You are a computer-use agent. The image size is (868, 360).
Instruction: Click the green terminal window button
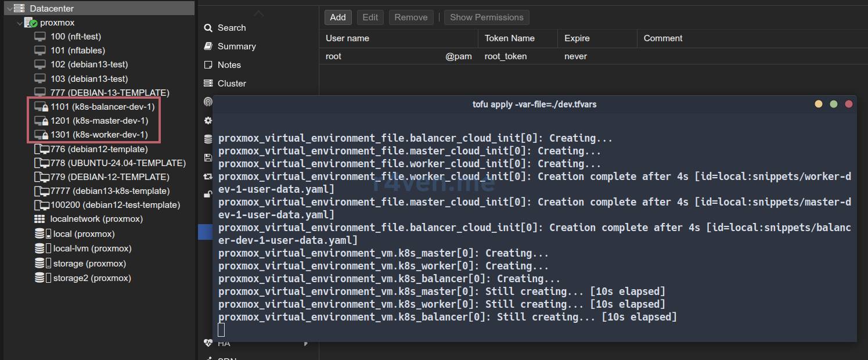pyautogui.click(x=834, y=105)
